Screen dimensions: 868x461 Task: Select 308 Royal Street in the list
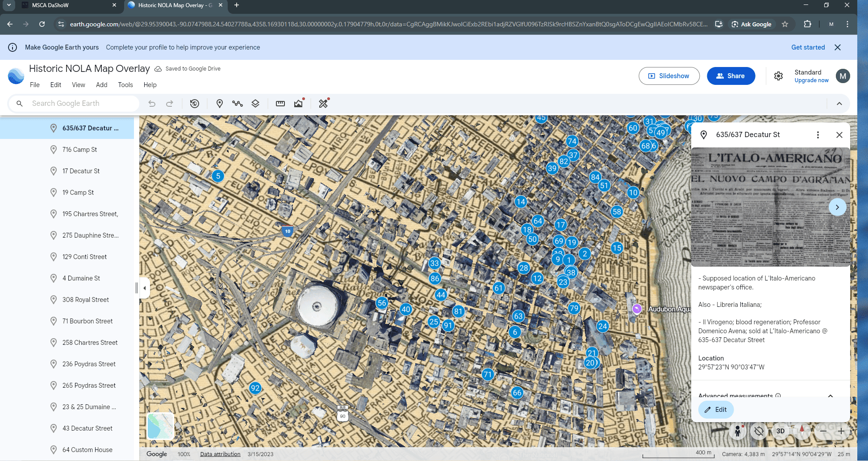(x=86, y=300)
